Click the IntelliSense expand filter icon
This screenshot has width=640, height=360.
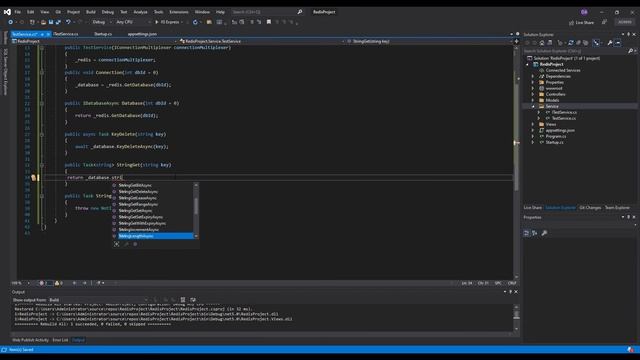click(117, 244)
